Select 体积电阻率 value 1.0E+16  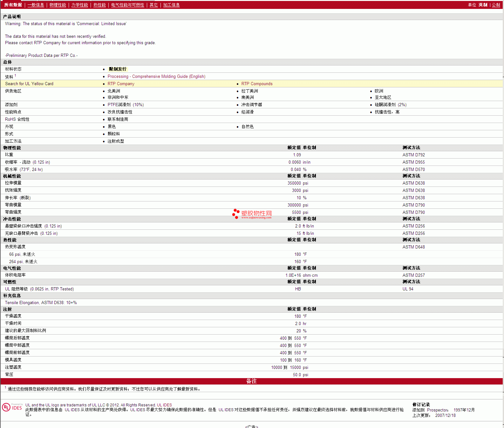tap(293, 275)
